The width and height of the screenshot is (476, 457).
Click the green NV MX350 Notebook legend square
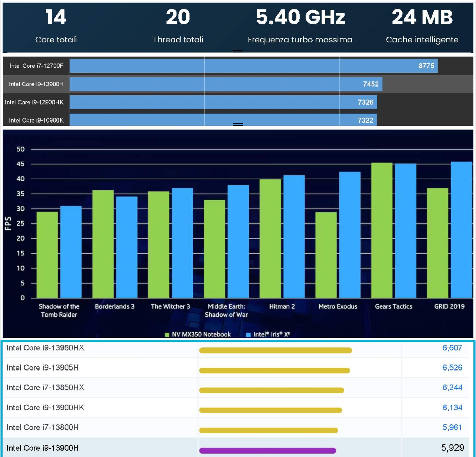(x=167, y=335)
